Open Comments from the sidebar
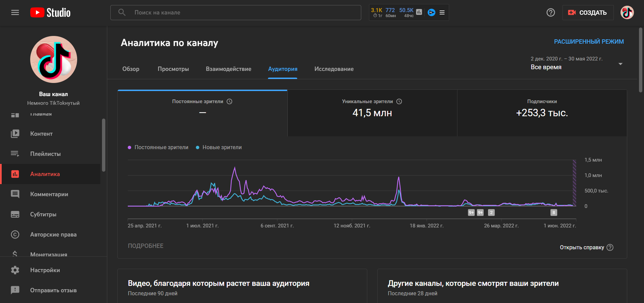 tap(49, 194)
